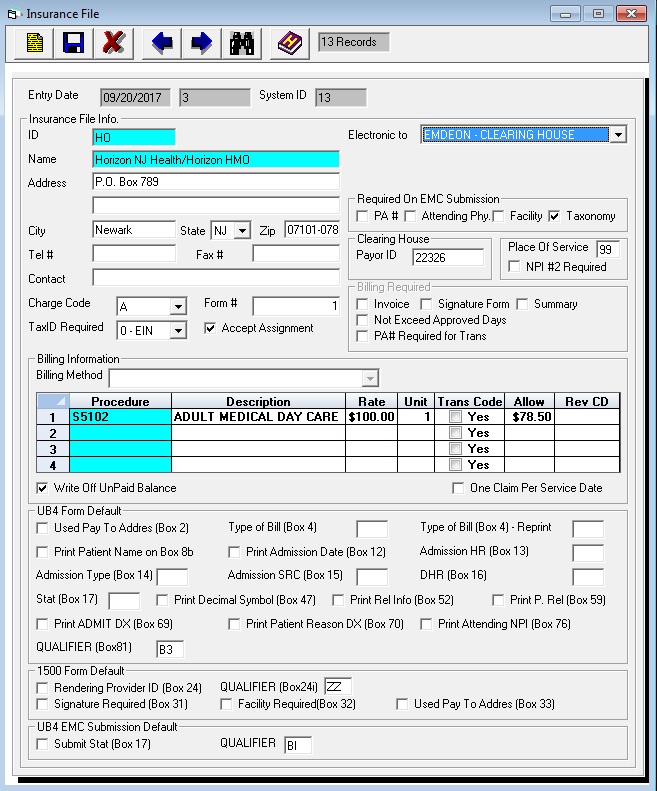Check Print Patient Name on Box 8b
Viewport: 657px width, 791px height.
[x=42, y=552]
